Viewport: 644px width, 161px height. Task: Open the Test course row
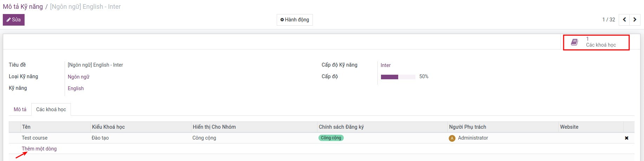coord(35,138)
